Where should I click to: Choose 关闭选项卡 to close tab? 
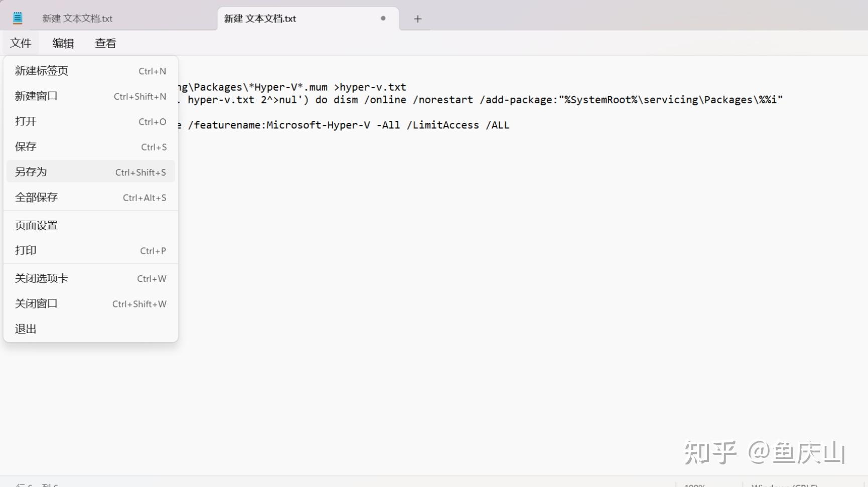pos(91,278)
